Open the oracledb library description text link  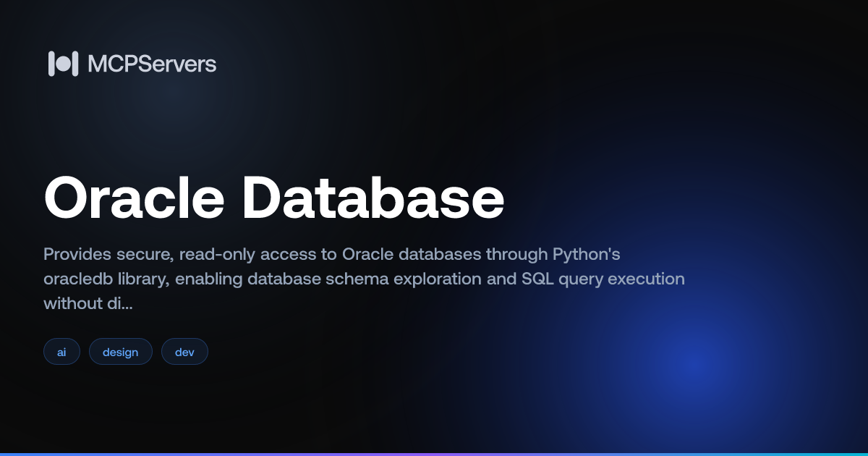tap(82, 279)
